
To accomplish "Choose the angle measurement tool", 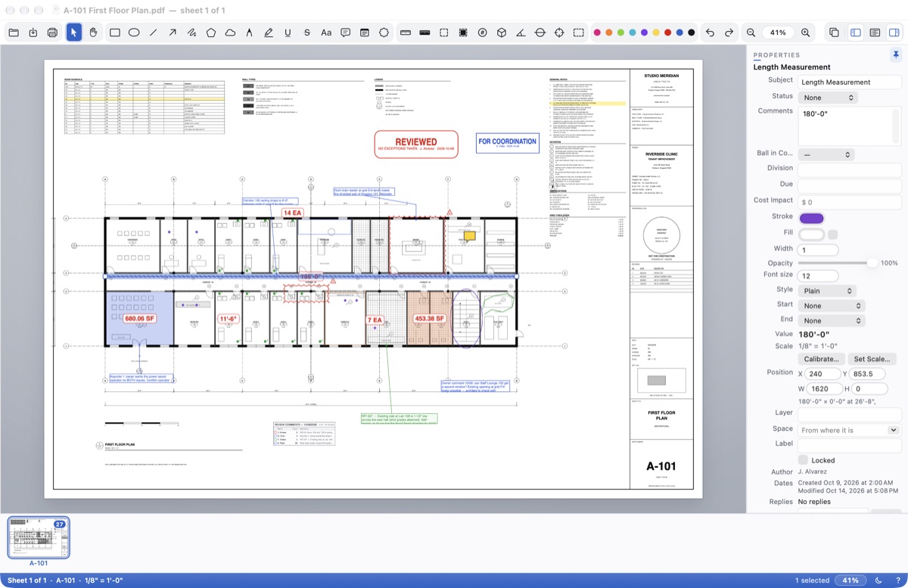I will (521, 33).
